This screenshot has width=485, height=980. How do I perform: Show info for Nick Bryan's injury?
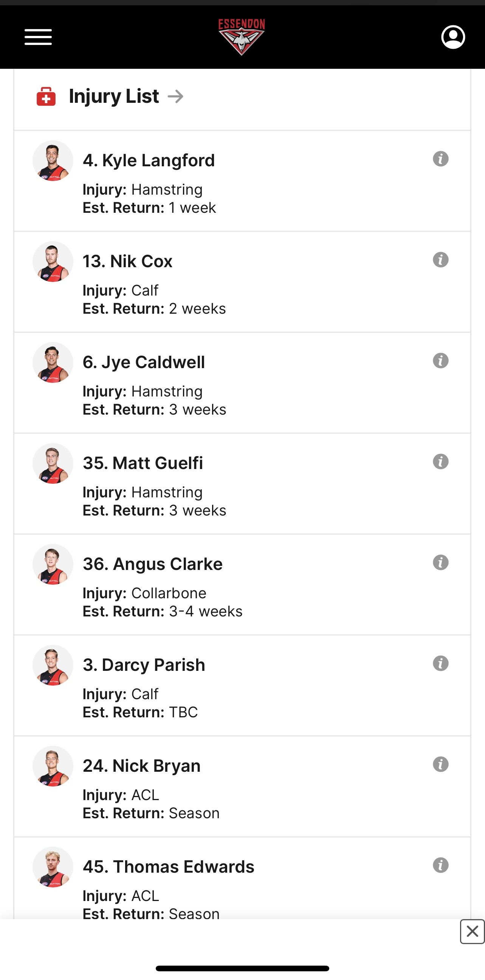440,764
